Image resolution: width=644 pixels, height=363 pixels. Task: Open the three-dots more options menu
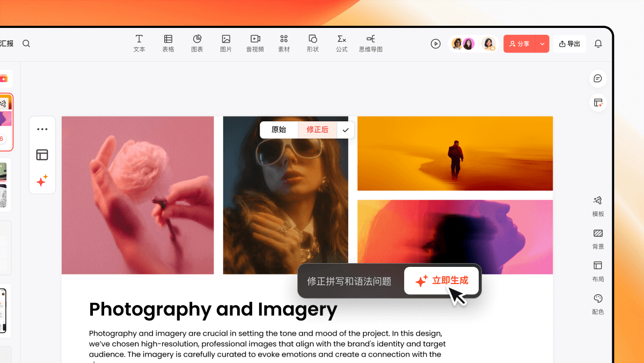[42, 129]
